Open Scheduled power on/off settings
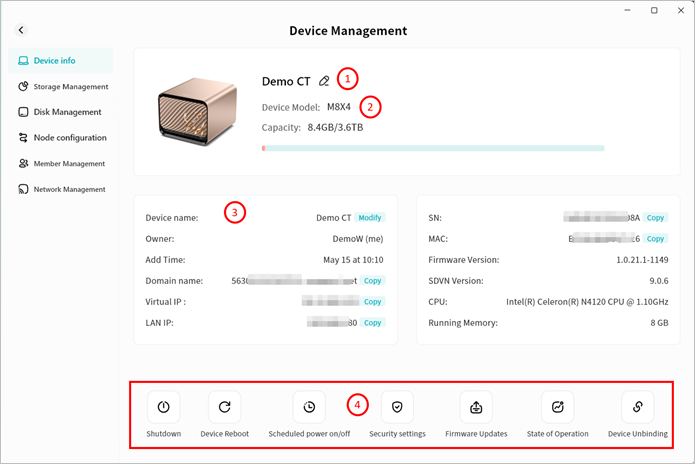 [310, 407]
